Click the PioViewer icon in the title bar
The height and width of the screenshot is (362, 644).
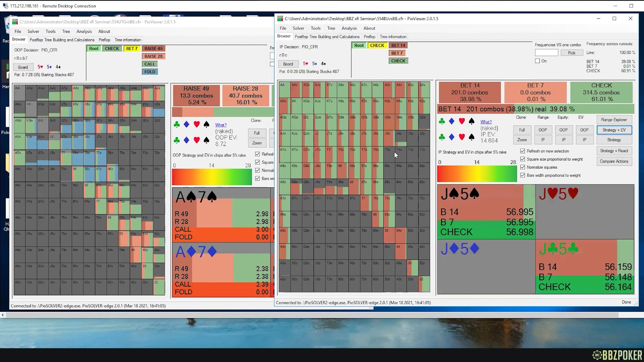(279, 19)
